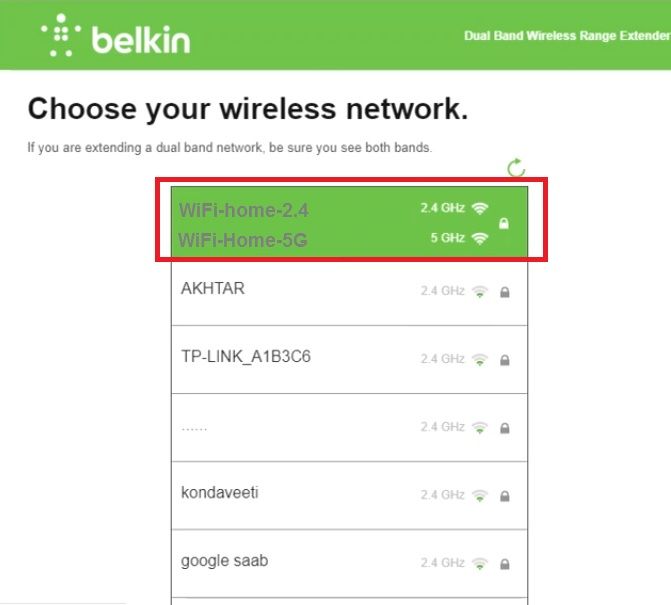The width and height of the screenshot is (671, 605).
Task: Click the lock icon beside AKHTAR
Action: (505, 292)
